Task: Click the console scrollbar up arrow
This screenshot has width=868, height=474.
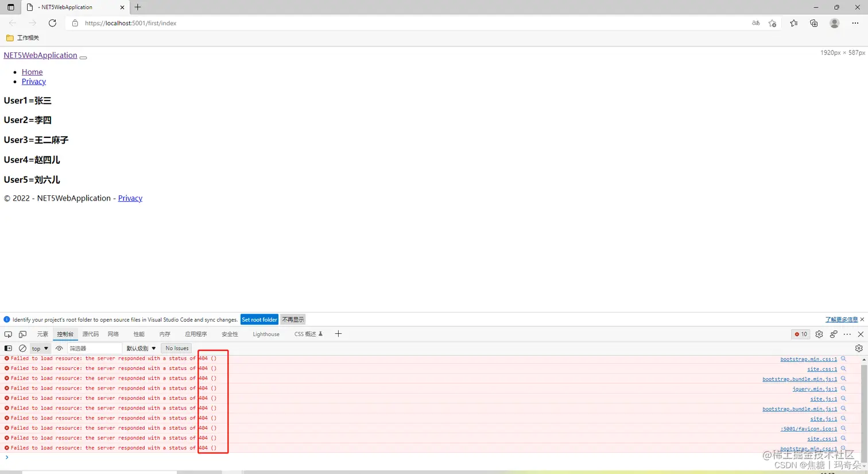Action: [864, 359]
